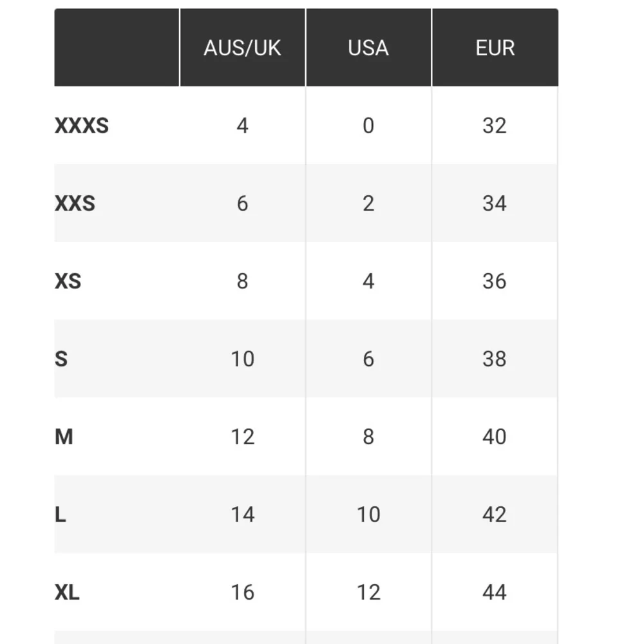This screenshot has height=644, width=644.
Task: Click EUR size 38 cell
Action: click(x=495, y=359)
